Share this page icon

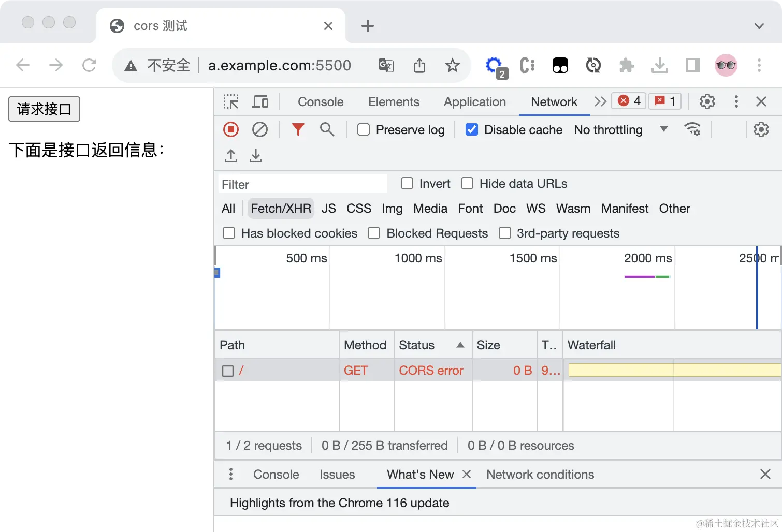(x=419, y=65)
